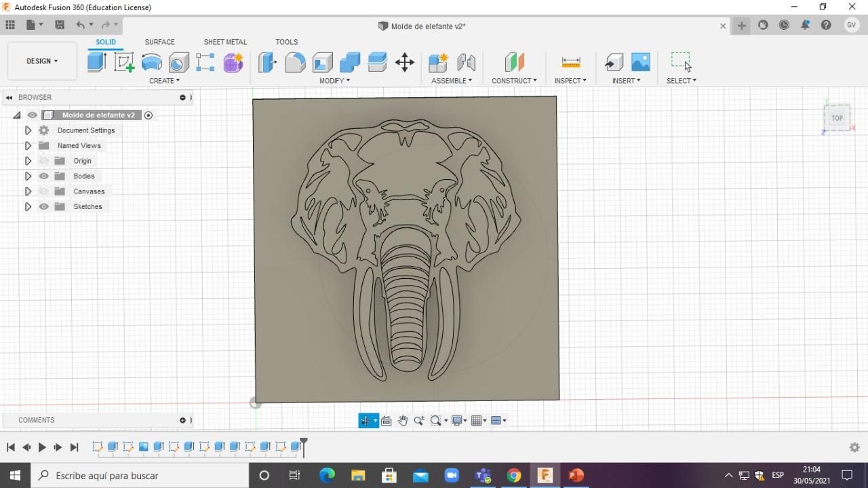
Task: Open the Measure tool
Action: [x=571, y=62]
